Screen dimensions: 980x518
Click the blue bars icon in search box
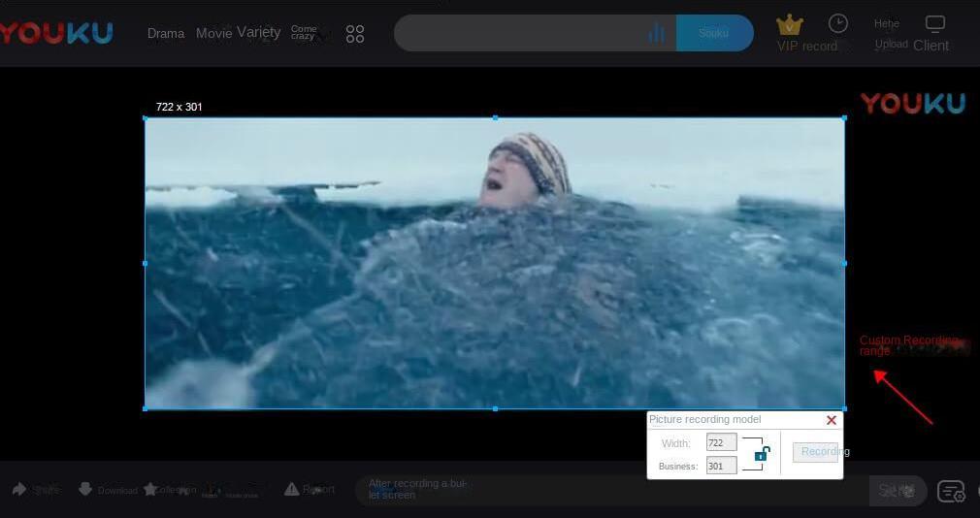pyautogui.click(x=656, y=32)
